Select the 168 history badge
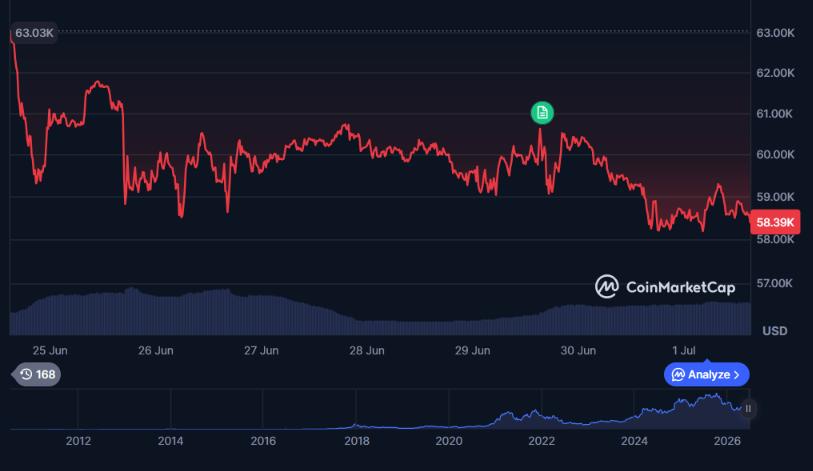The width and height of the screenshot is (813, 471). pyautogui.click(x=37, y=375)
